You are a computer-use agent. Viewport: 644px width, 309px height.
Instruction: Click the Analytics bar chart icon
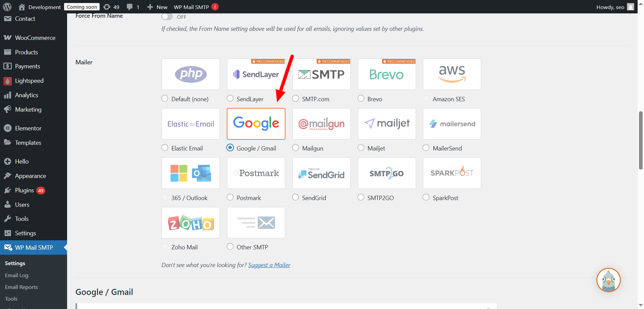pyautogui.click(x=7, y=95)
